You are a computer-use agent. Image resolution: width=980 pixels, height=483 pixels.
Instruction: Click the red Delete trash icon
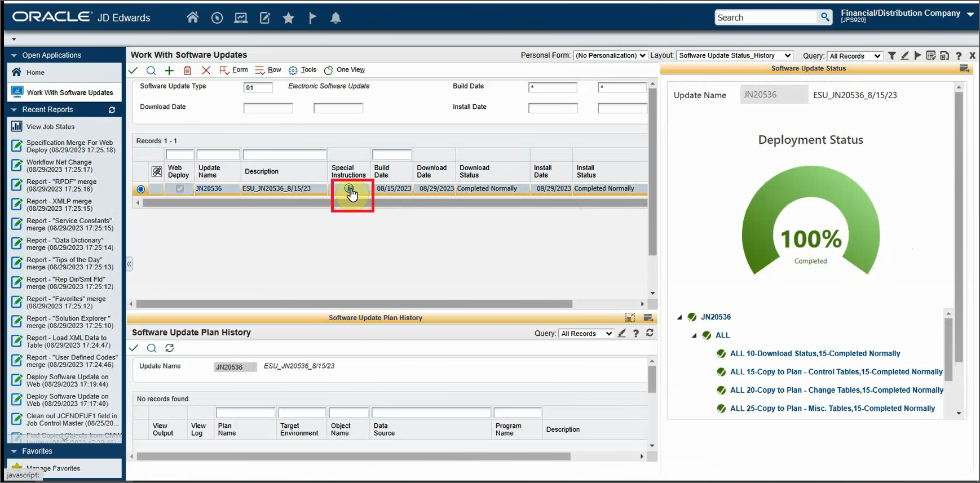point(188,70)
